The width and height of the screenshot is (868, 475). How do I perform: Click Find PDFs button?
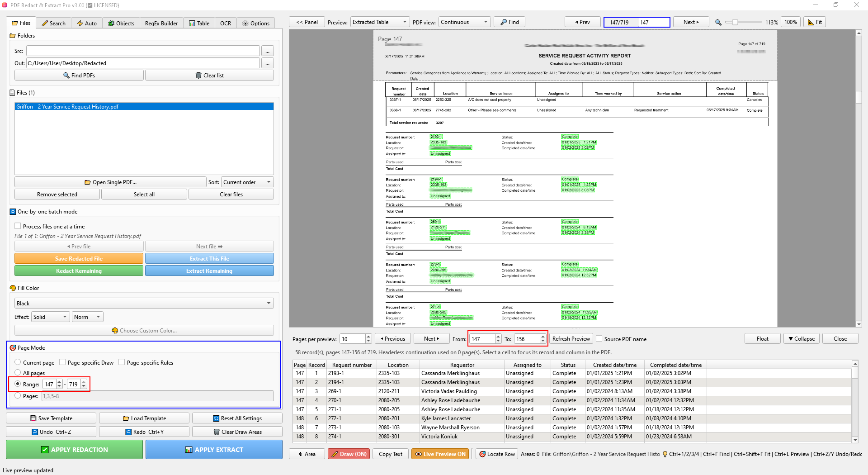[x=79, y=76]
